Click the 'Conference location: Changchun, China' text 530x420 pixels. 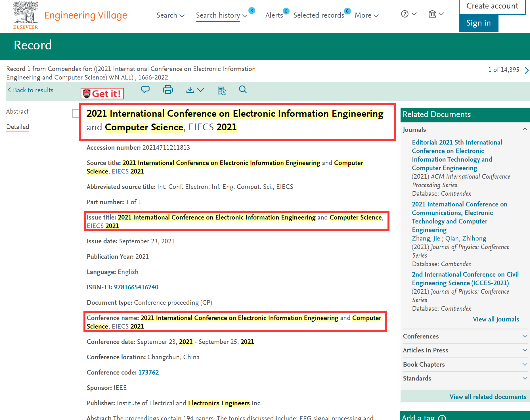[x=143, y=357]
